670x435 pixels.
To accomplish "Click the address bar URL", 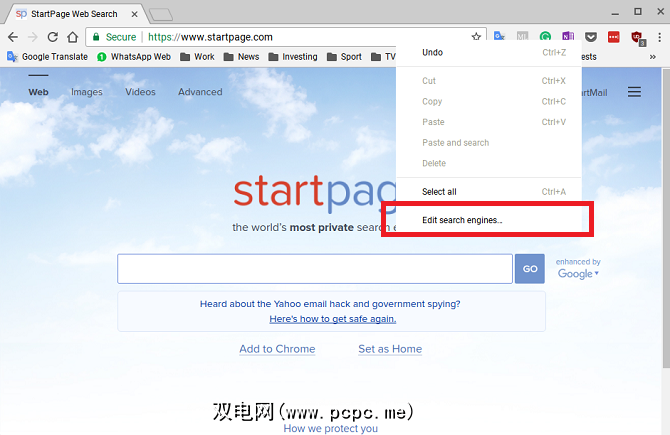I will (x=210, y=37).
